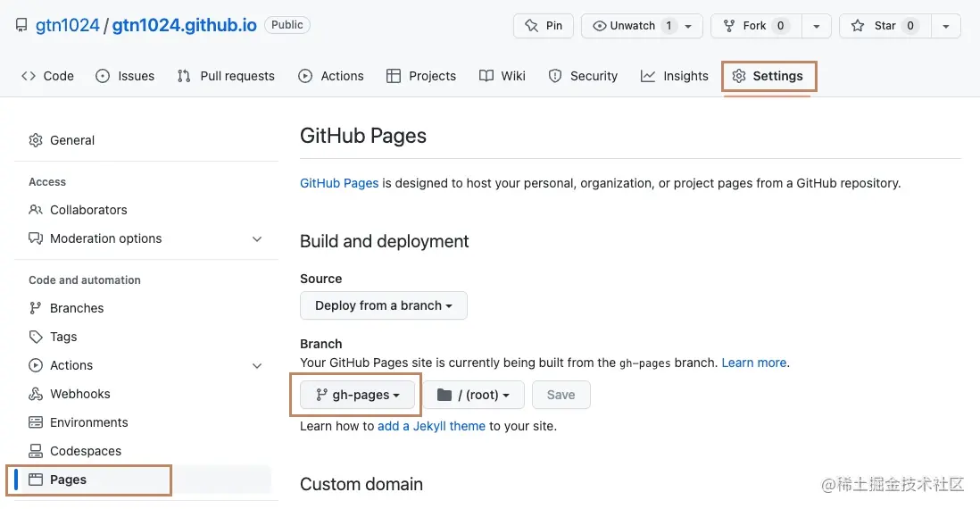The width and height of the screenshot is (980, 509).
Task: Open the gtn1024 owner profile link
Action: click(x=68, y=25)
